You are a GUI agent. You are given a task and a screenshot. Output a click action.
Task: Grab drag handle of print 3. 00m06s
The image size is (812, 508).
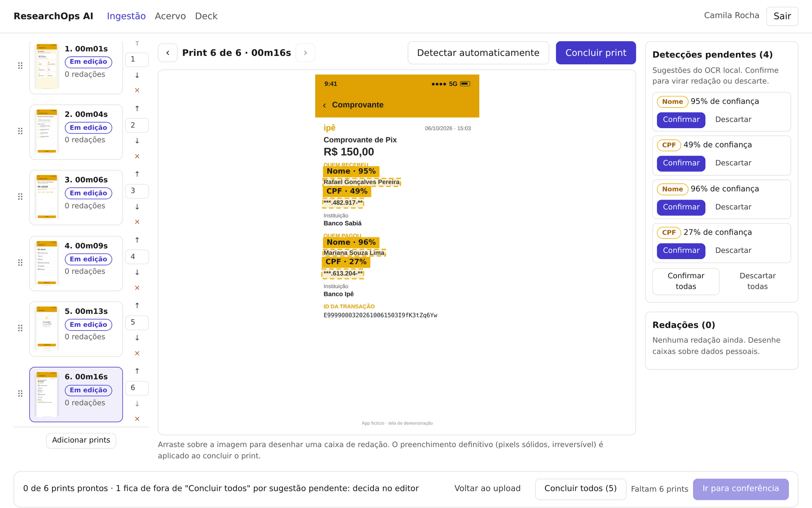pyautogui.click(x=20, y=197)
